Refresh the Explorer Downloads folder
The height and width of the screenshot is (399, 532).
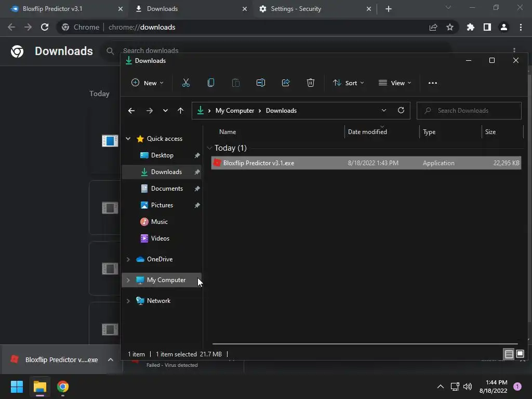[401, 110]
